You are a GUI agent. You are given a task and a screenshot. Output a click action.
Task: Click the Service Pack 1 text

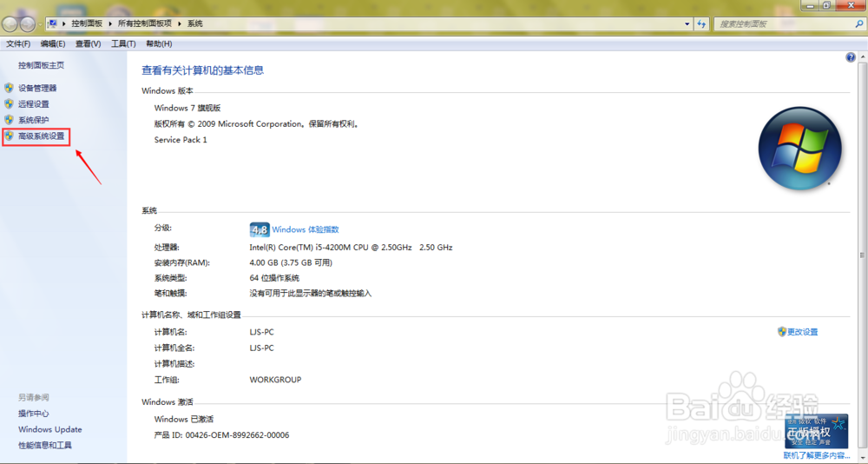(x=181, y=140)
